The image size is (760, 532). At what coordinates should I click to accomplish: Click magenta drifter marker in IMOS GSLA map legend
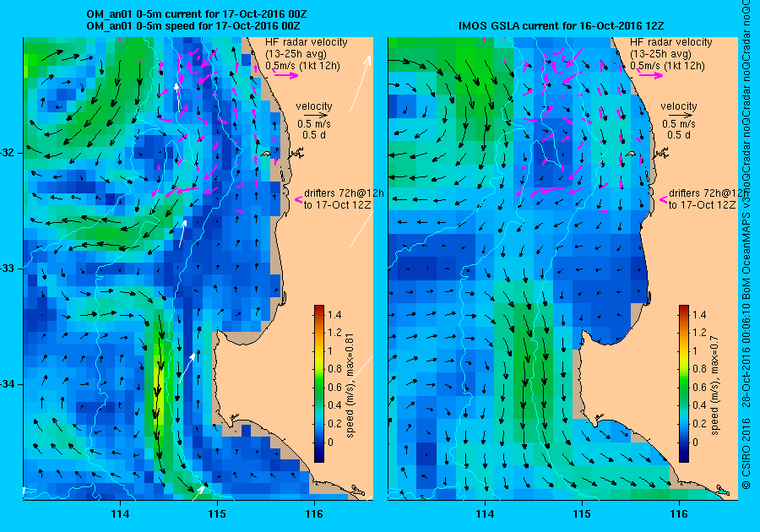[x=663, y=199]
